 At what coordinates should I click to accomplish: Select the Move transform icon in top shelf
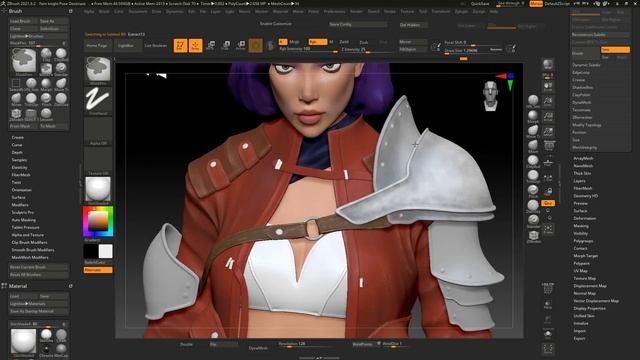211,45
